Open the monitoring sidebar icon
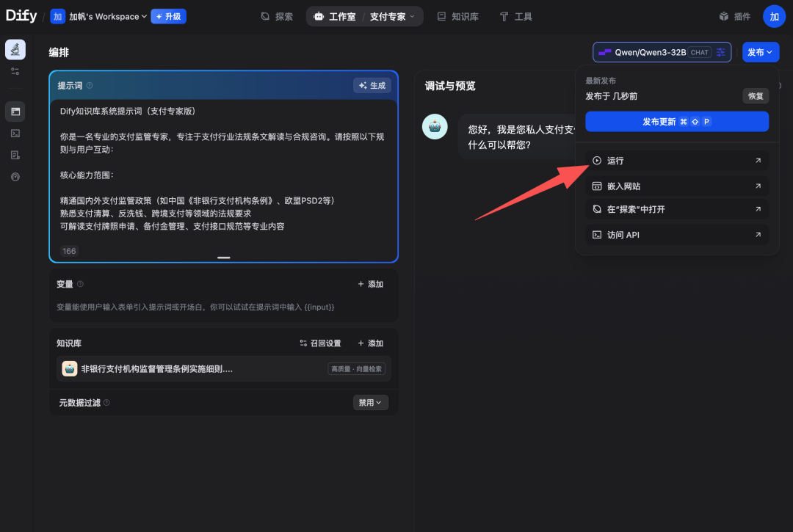 [15, 177]
